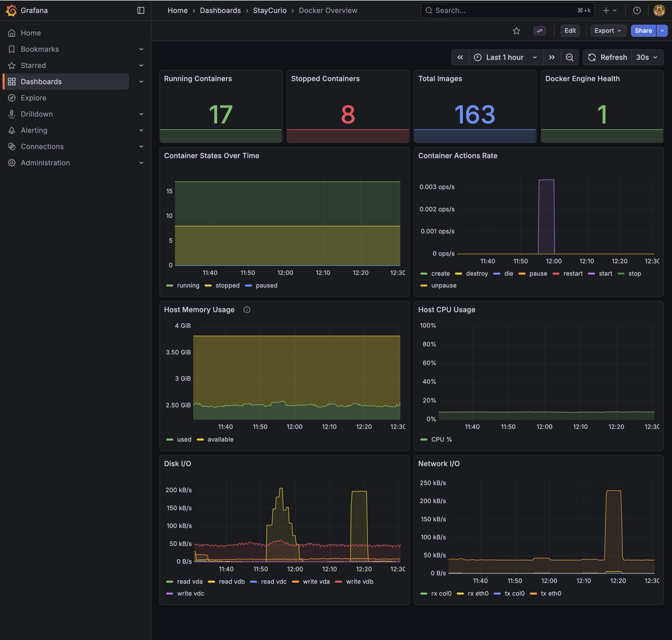Click the Explore compass icon
This screenshot has height=640, width=672.
12,98
